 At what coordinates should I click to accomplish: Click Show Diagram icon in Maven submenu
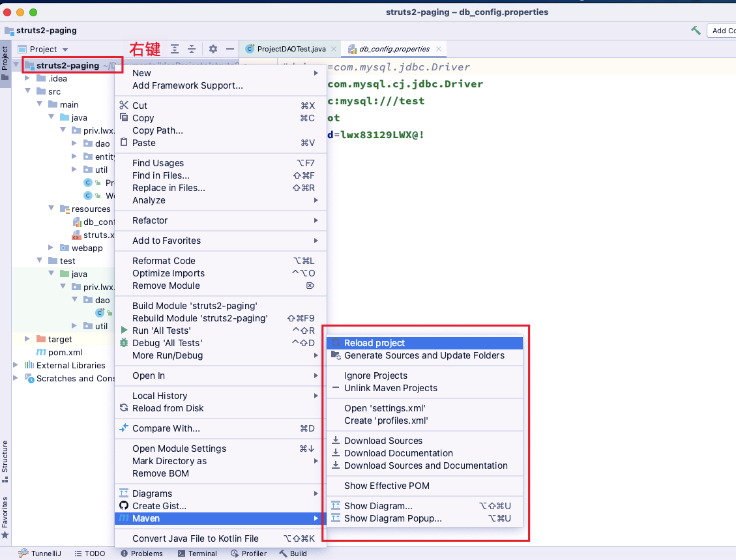click(336, 505)
